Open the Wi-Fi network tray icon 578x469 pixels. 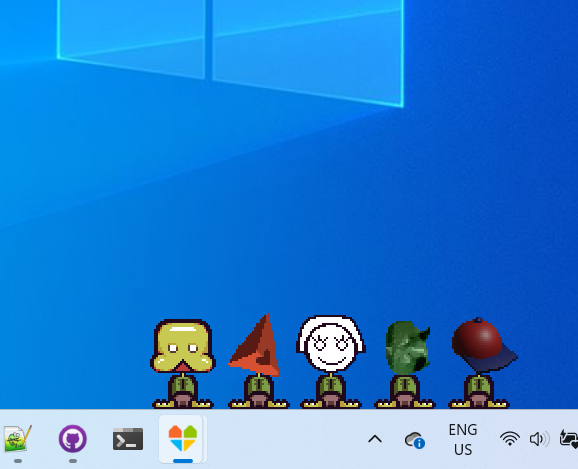coord(510,439)
